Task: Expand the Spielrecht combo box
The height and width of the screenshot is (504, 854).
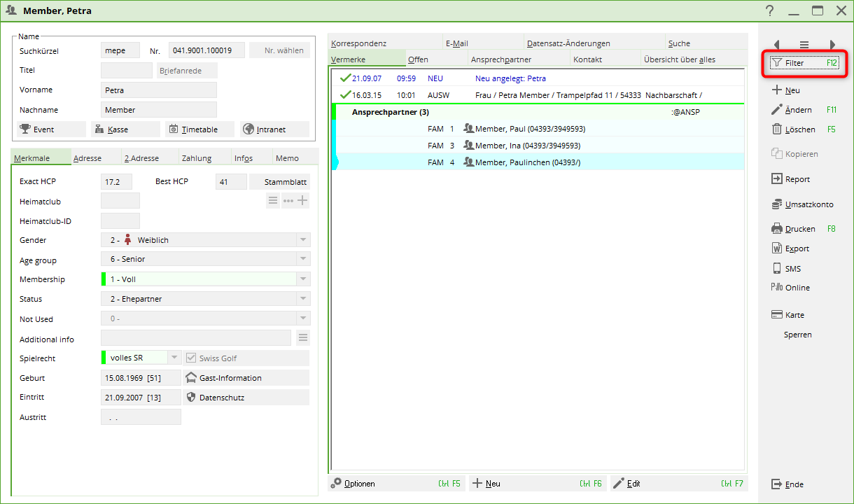Action: coord(174,358)
